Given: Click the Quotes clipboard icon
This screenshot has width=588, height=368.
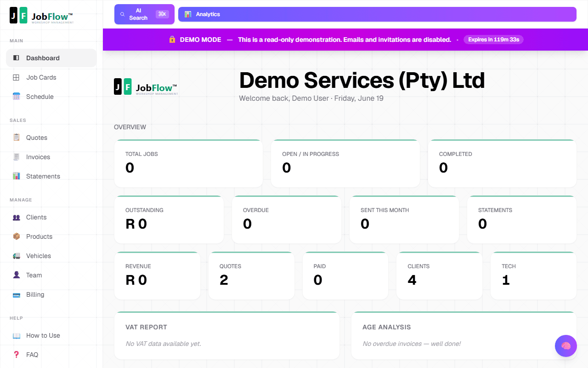Looking at the screenshot, I should coord(16,138).
